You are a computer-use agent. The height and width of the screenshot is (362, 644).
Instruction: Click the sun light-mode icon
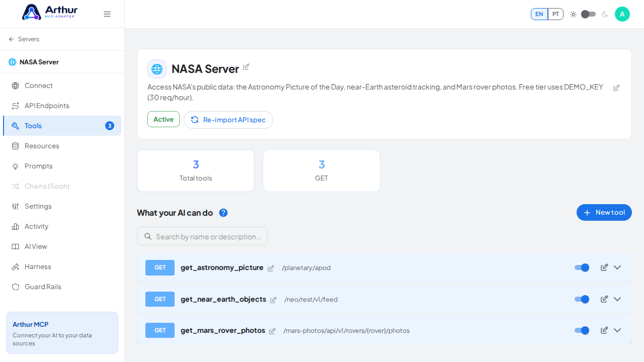(573, 14)
